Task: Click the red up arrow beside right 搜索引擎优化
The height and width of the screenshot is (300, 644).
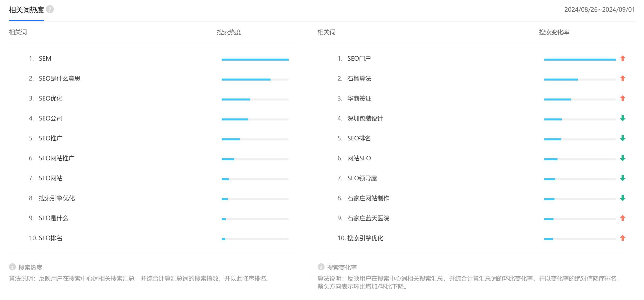Action: tap(623, 238)
